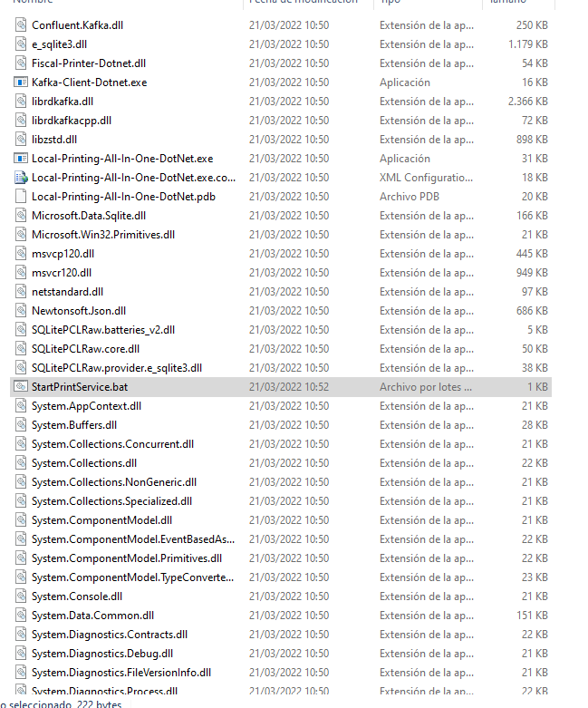The width and height of the screenshot is (588, 708).
Task: Click the System.AppContext.dll file icon
Action: pyautogui.click(x=21, y=406)
